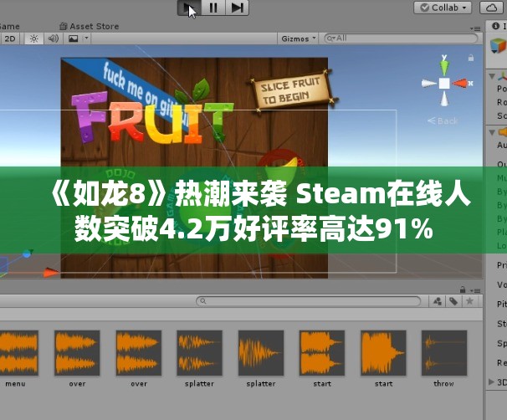Click the favorites star icon

click(469, 301)
